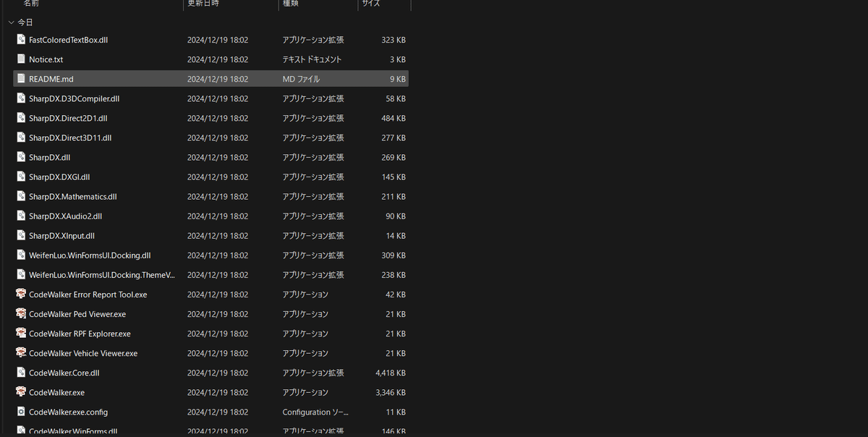The width and height of the screenshot is (868, 437).
Task: Click the 種類 column header
Action: pos(290,4)
